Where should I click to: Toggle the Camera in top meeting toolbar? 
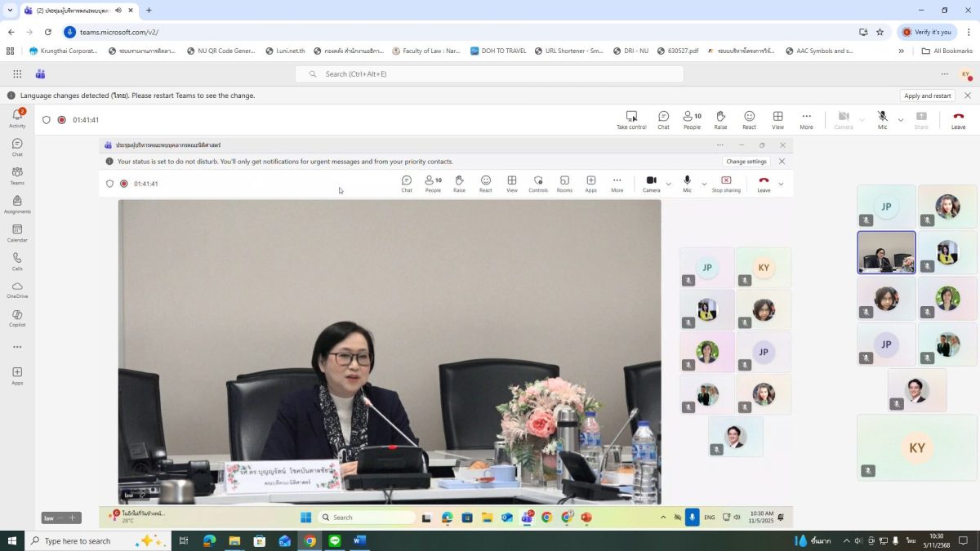[x=844, y=119]
